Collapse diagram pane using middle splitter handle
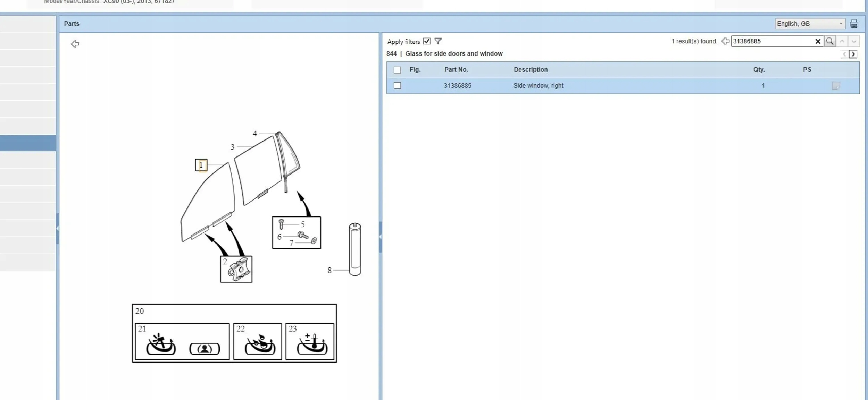This screenshot has height=400, width=868. click(380, 237)
